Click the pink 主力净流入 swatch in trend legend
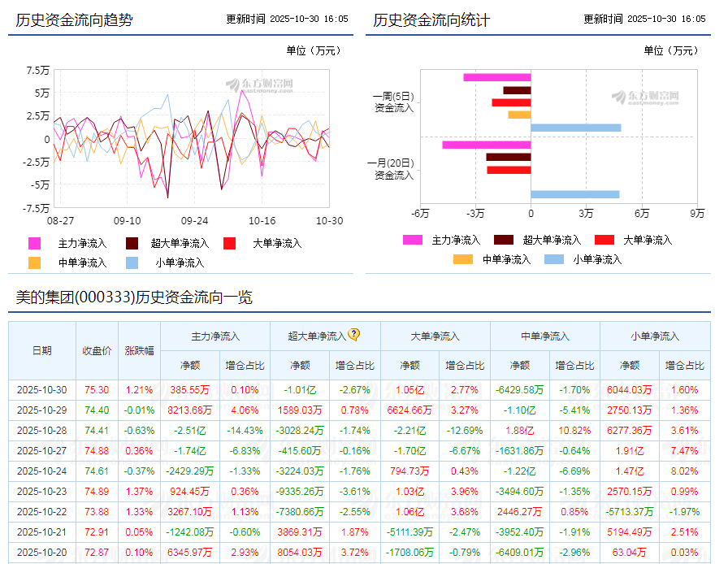The width and height of the screenshot is (728, 564). coord(34,244)
